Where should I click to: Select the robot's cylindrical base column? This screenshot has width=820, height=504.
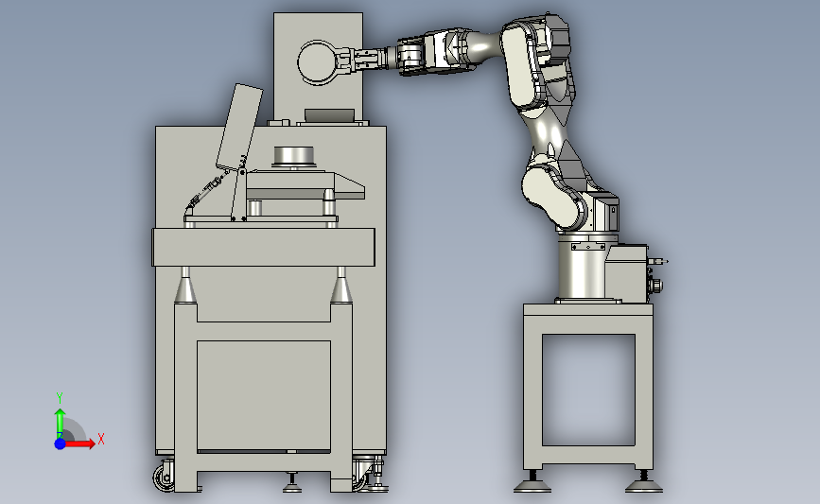582,270
